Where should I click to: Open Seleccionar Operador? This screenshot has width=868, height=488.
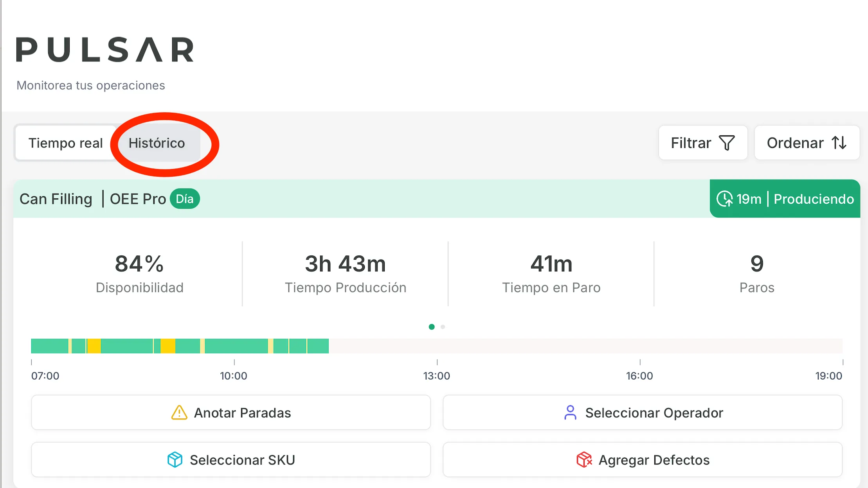pos(643,413)
